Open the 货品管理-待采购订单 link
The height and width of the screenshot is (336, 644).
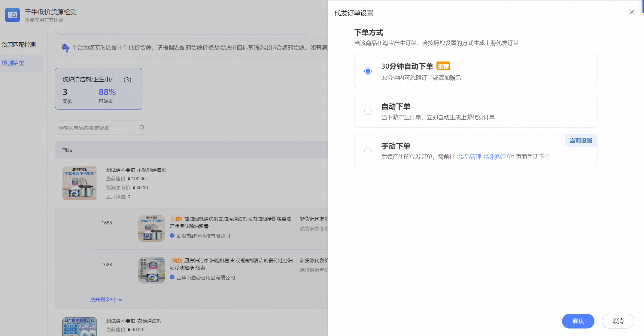[x=485, y=157]
